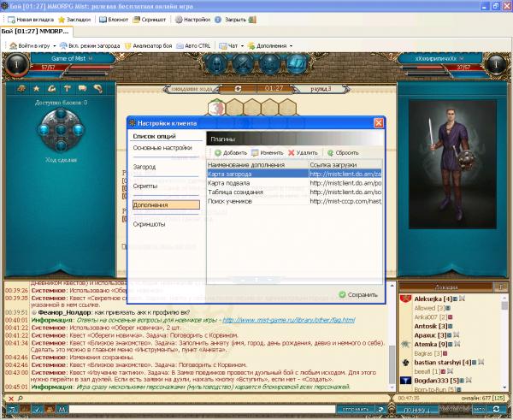Viewport: 513px width, 420px height.
Task: Click the Ссылка загрузки column header
Action: [x=345, y=164]
